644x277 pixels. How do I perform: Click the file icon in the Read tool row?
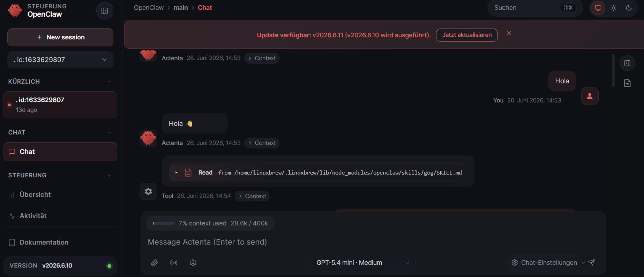click(x=188, y=172)
